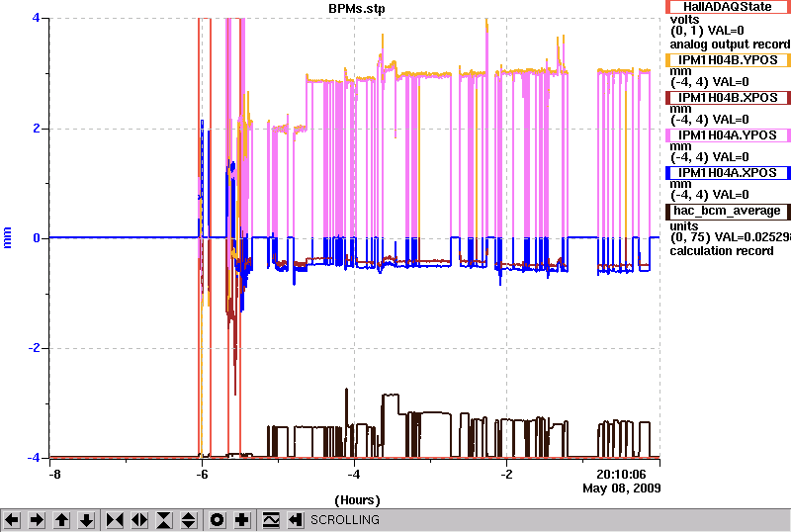
Task: Click the May 08, 2009 date label
Action: coord(622,488)
